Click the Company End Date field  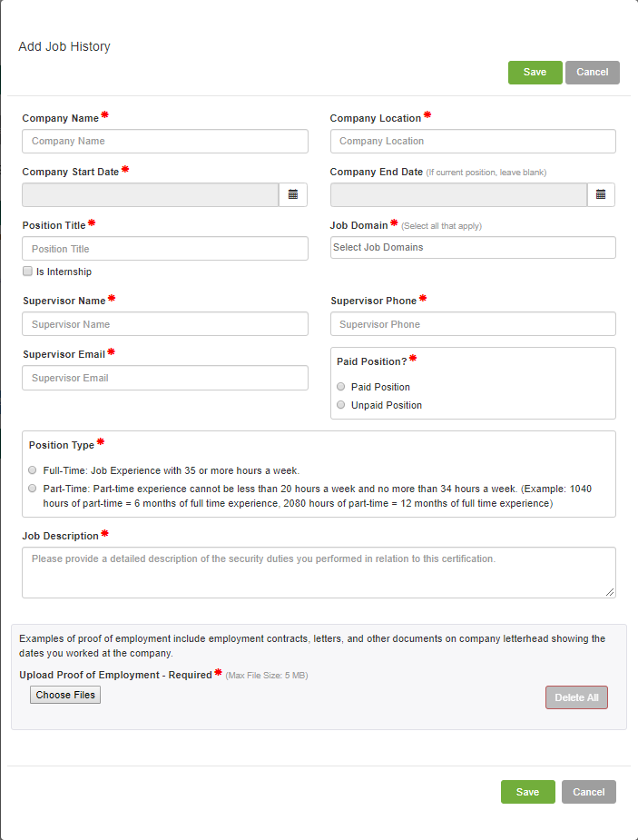pyautogui.click(x=458, y=194)
